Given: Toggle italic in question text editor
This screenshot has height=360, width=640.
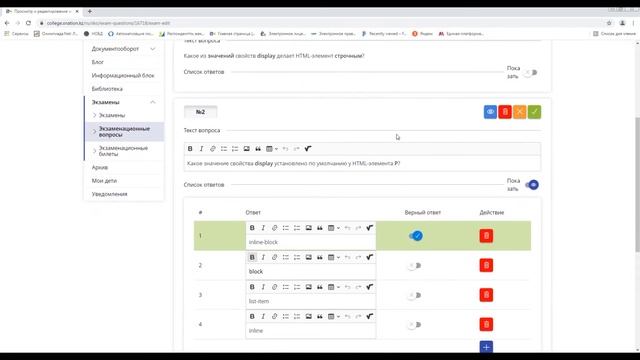Looking at the screenshot, I should 201,149.
